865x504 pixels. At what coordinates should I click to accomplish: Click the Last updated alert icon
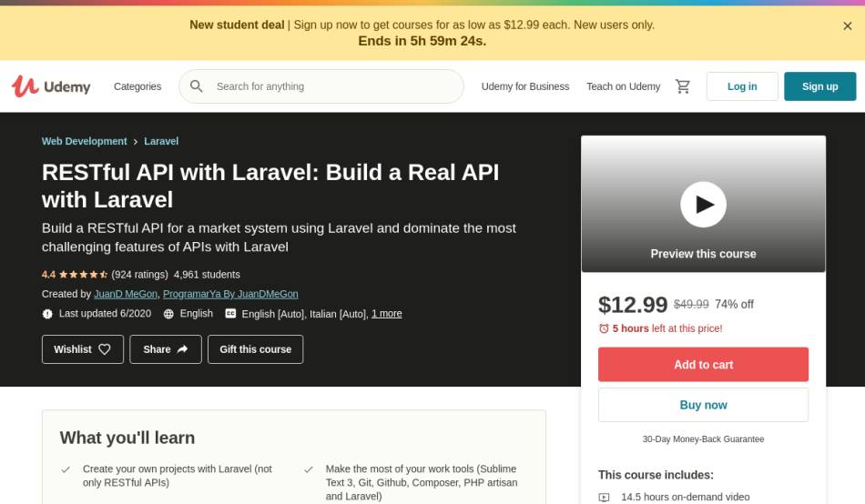(x=47, y=314)
